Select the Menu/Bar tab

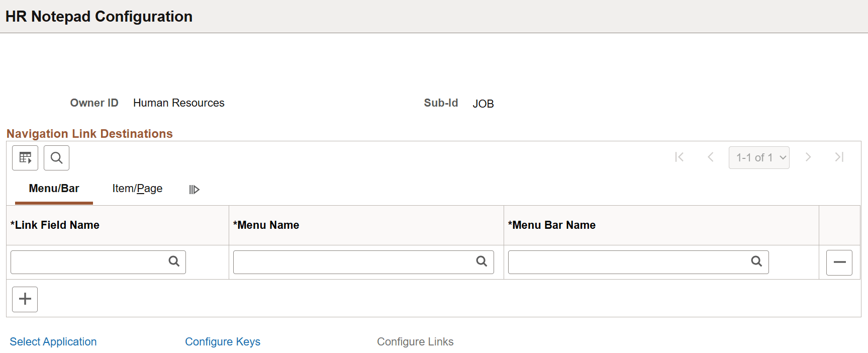point(53,188)
